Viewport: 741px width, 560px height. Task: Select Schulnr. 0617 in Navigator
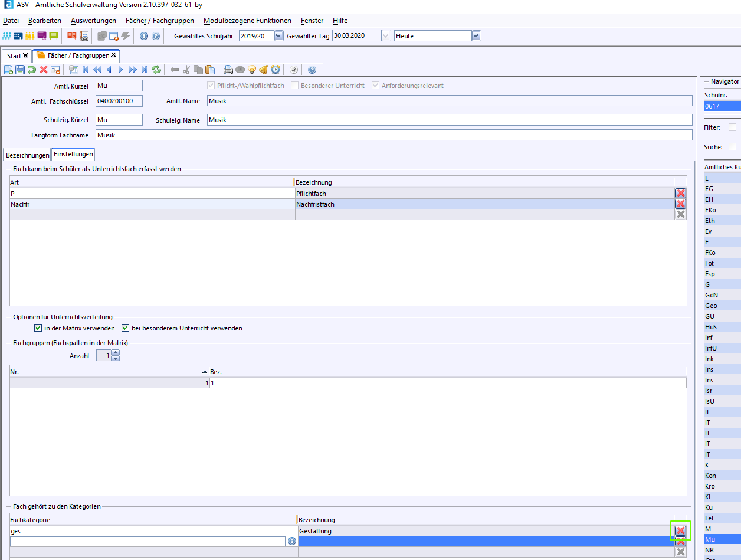point(722,106)
